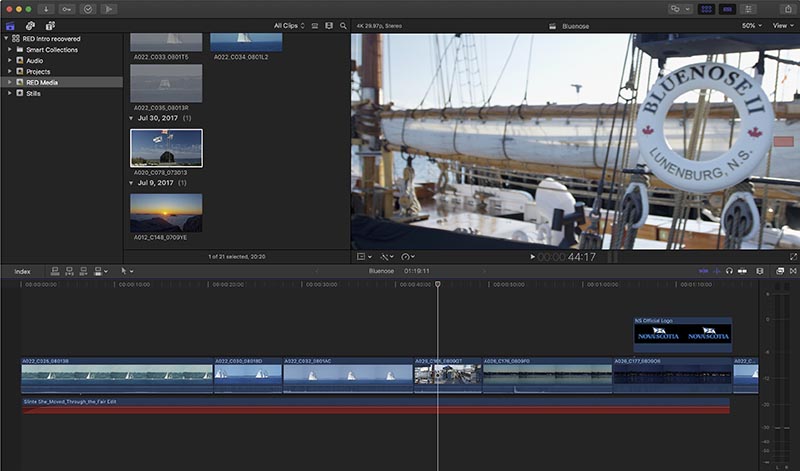Viewport: 800px width, 471px height.
Task: Open the trim/enhancement wand dropdown
Action: [387, 257]
